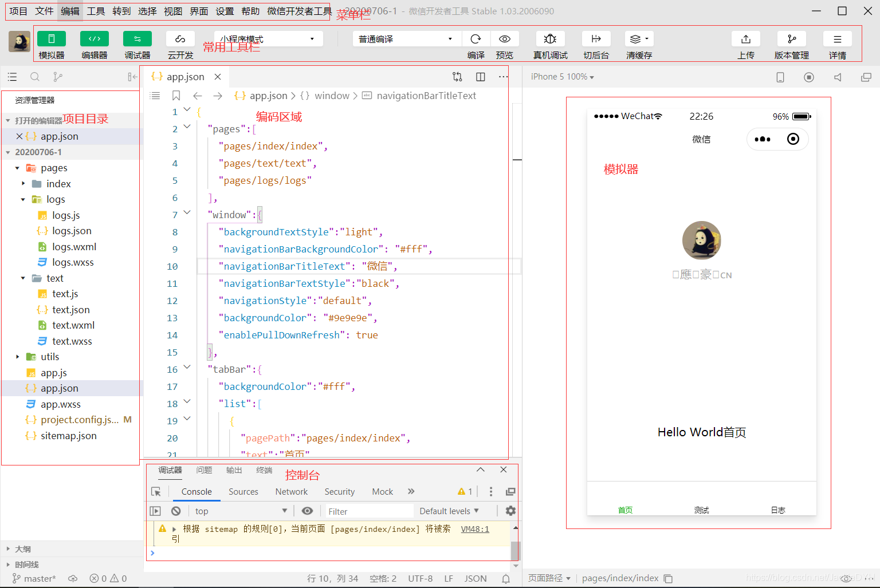Click the 编译 compile refresh icon

point(476,39)
